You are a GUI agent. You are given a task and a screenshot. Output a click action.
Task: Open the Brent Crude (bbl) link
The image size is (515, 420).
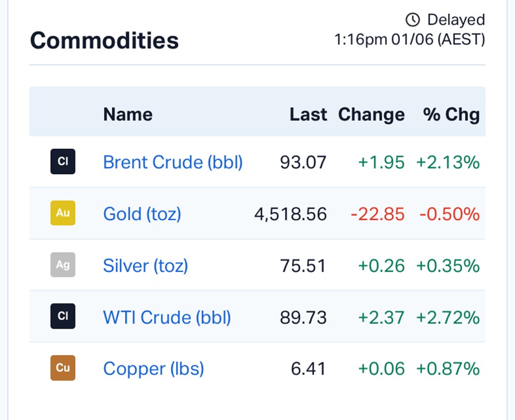click(173, 162)
